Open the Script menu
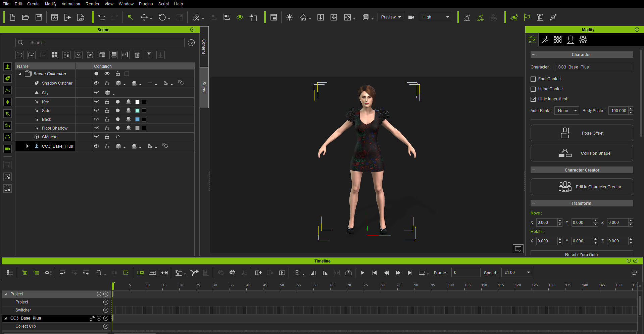The image size is (644, 334). coord(164,4)
